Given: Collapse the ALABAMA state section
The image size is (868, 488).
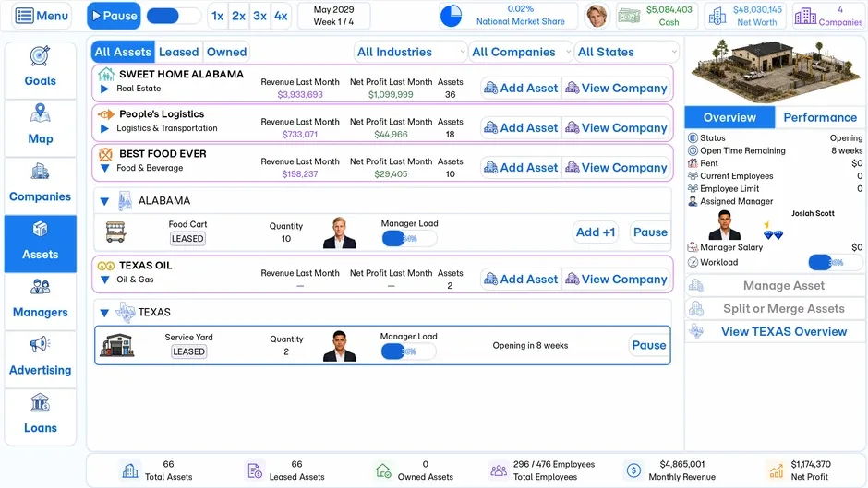Looking at the screenshot, I should 104,201.
